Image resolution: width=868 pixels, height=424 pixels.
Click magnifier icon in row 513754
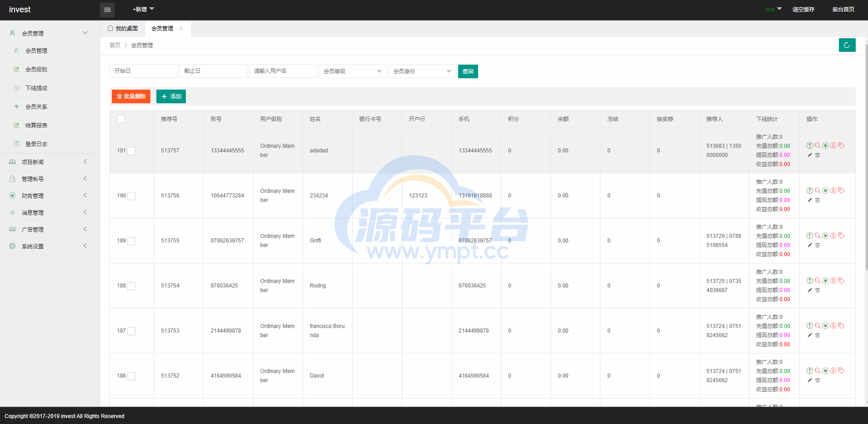818,281
